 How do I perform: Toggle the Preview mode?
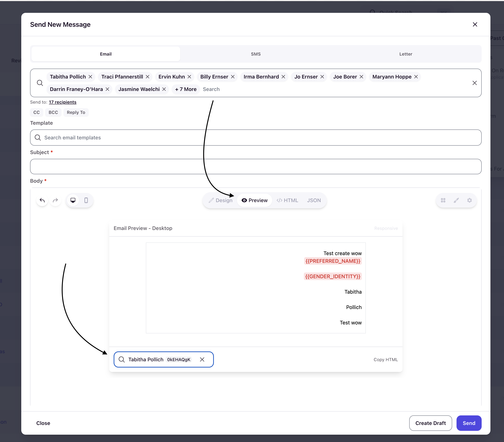[x=255, y=200]
